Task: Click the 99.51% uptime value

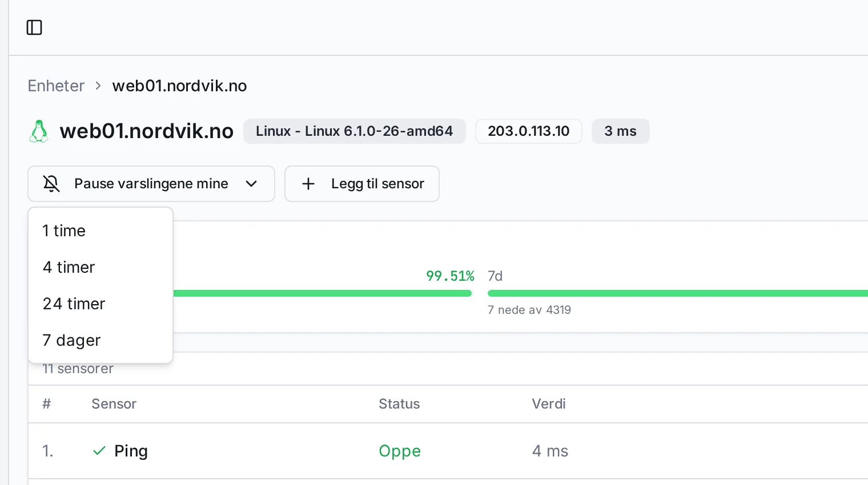Action: 450,276
